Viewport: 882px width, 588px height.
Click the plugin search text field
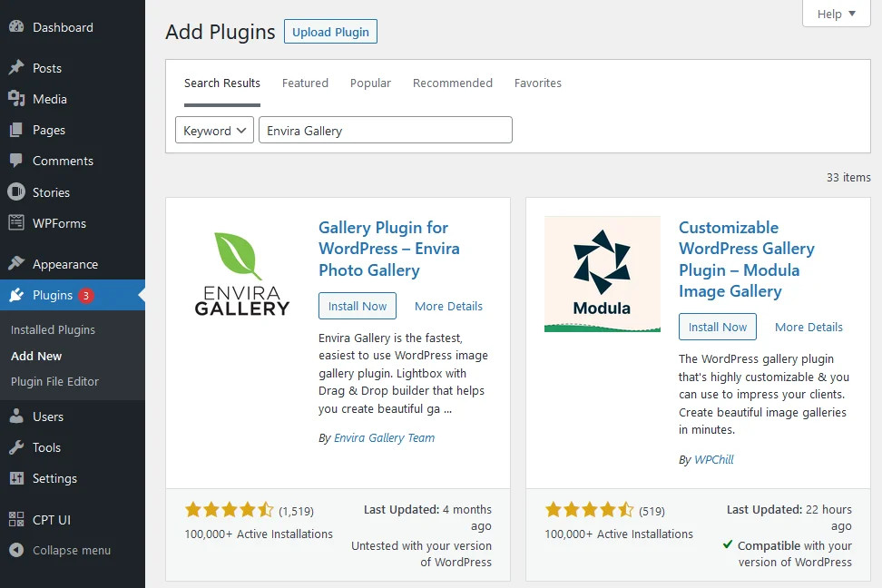[x=385, y=131]
